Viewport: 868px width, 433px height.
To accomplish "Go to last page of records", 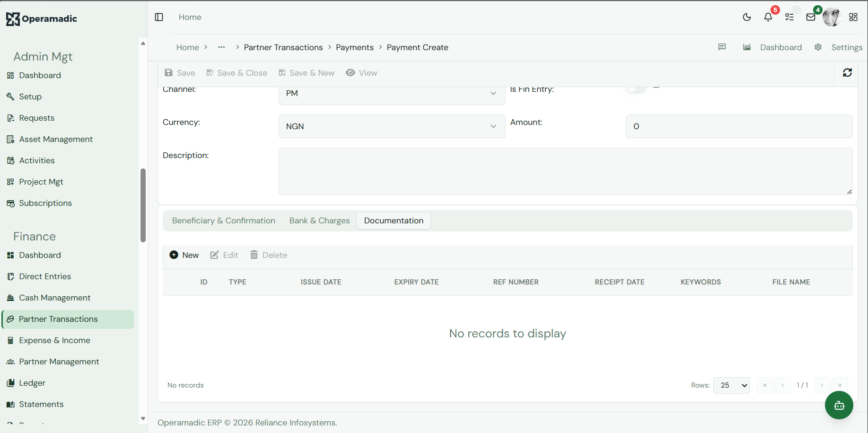I will pyautogui.click(x=840, y=385).
